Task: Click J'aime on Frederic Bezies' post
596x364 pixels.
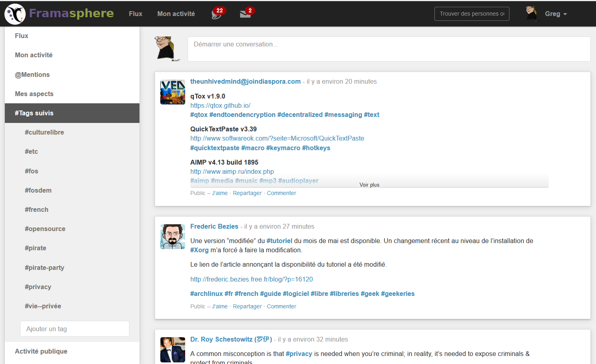Action: click(x=220, y=306)
